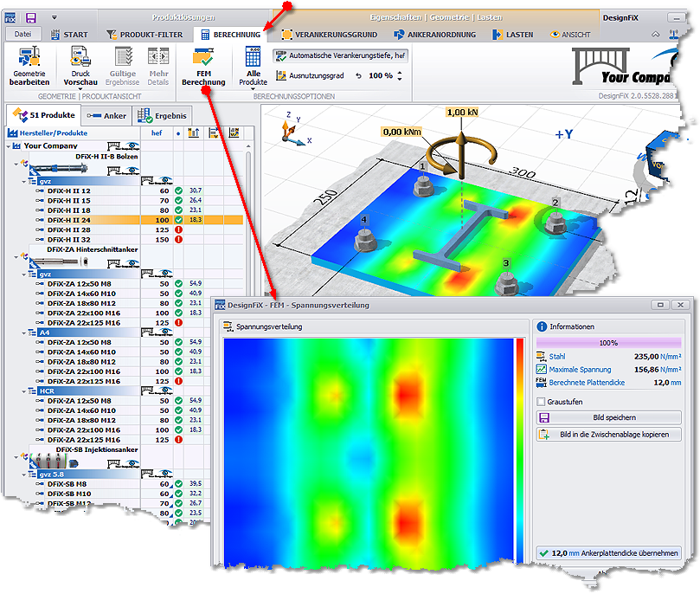Collapse the A4 product group

(x=24, y=333)
